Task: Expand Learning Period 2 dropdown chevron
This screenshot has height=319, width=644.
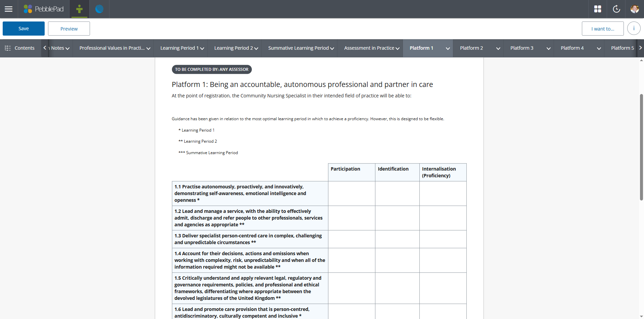Action: coord(256,48)
